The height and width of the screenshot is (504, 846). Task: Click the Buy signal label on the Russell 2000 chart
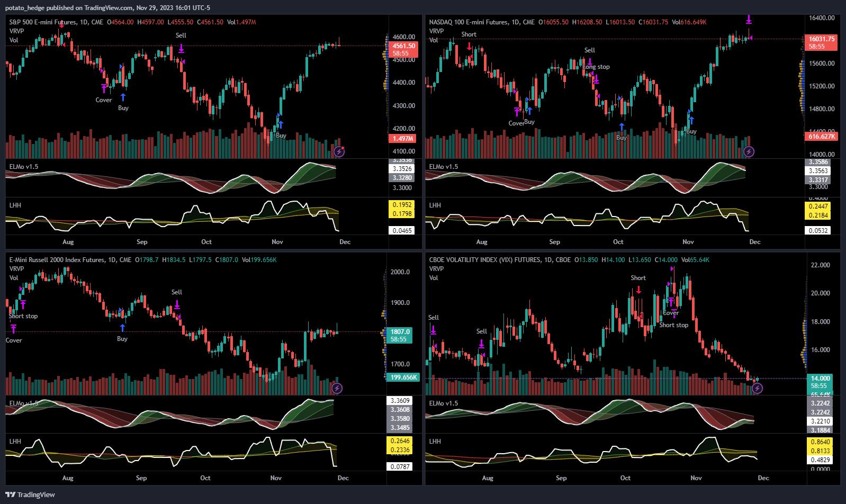tap(122, 339)
